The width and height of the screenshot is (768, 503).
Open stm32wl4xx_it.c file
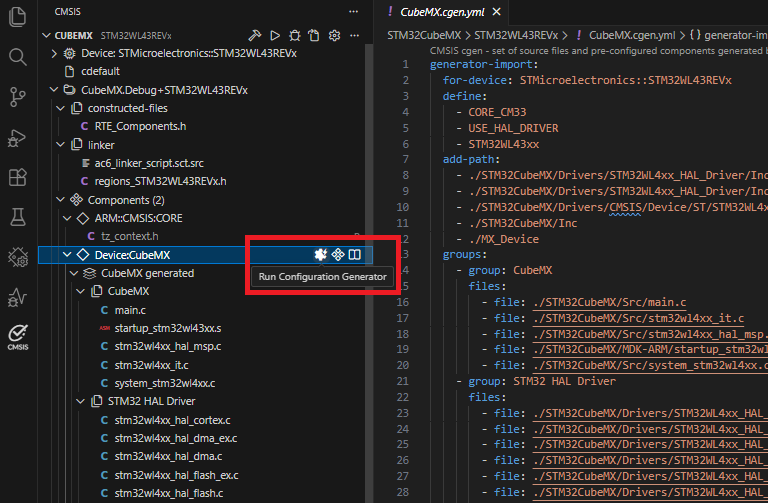click(151, 365)
